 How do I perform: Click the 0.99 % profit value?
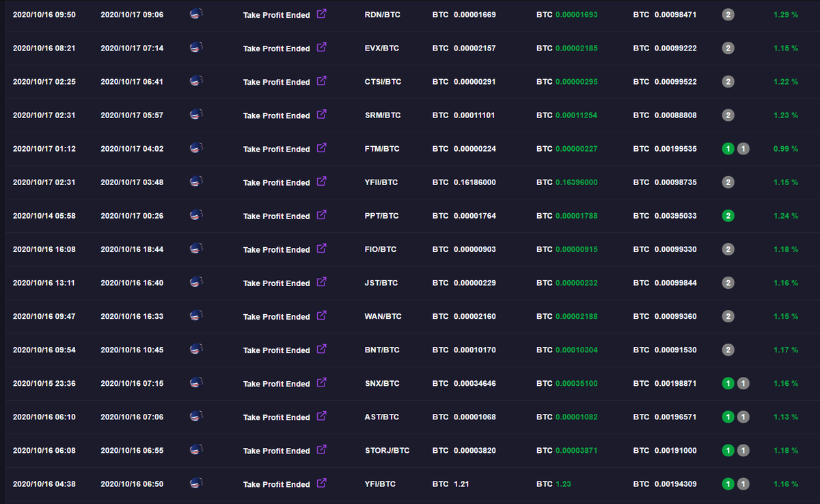click(x=786, y=149)
